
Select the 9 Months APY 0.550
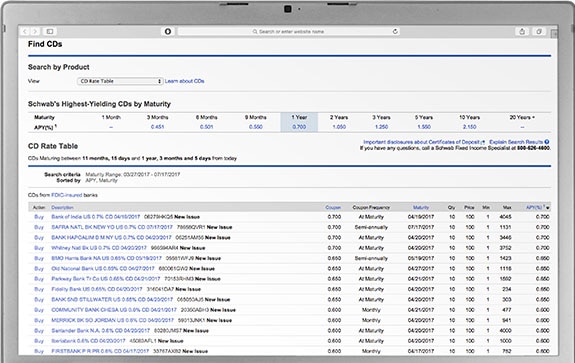coord(256,127)
